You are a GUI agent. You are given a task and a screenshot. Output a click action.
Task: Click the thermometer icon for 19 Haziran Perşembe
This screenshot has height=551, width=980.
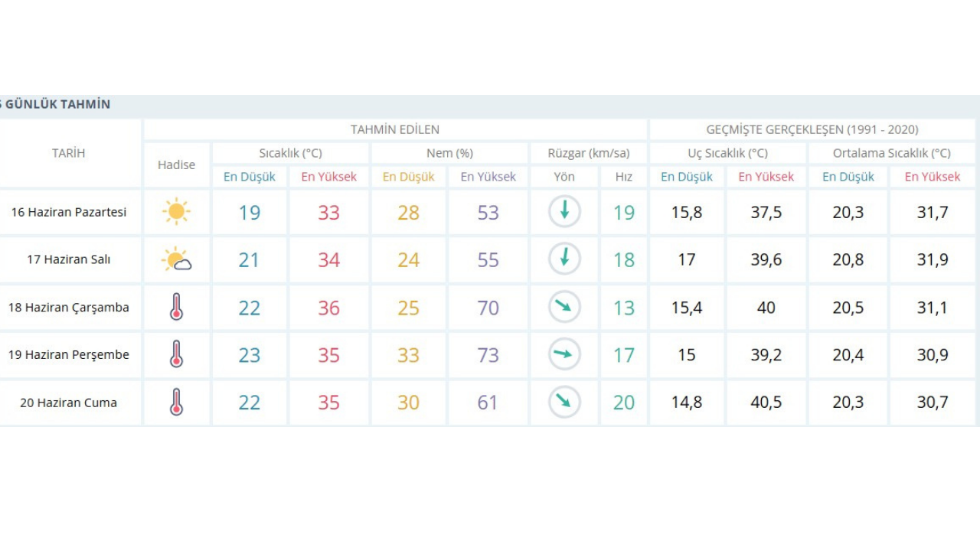[176, 355]
